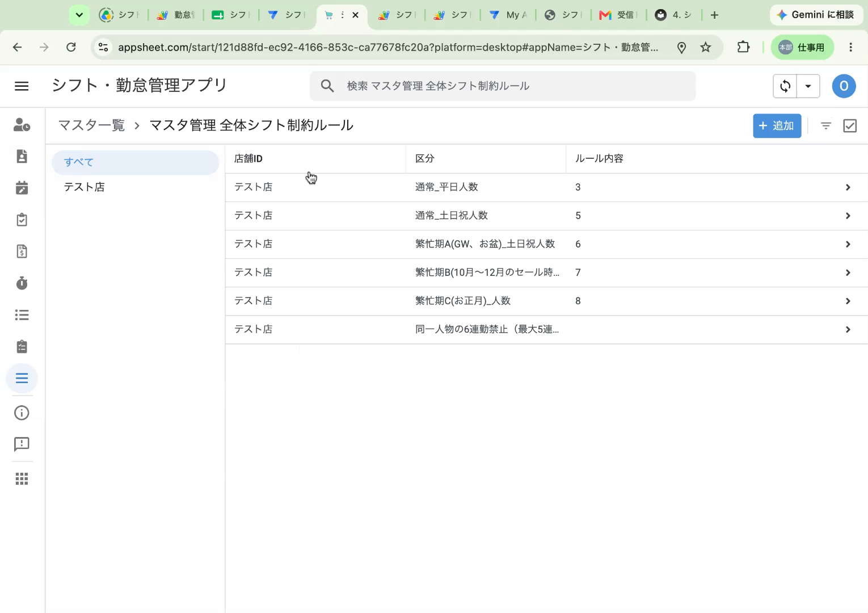Select the highlighted master list sidebar icon
This screenshot has height=613, width=868.
[x=22, y=378]
